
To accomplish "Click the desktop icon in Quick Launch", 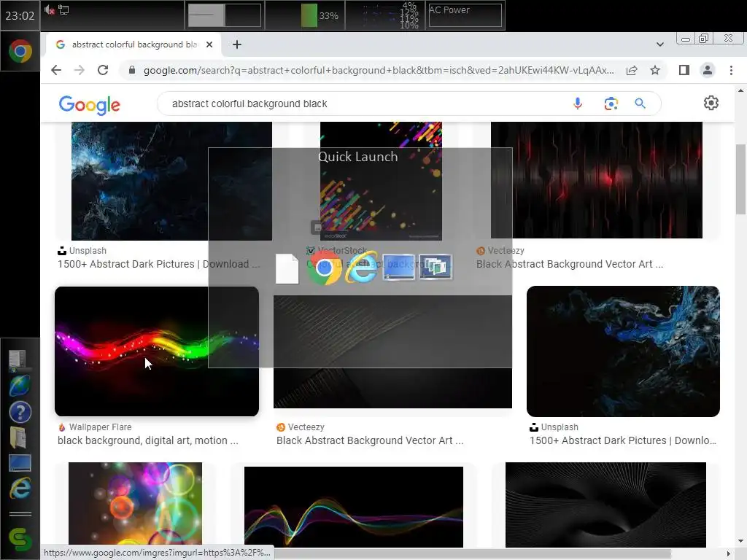I will tap(399, 267).
